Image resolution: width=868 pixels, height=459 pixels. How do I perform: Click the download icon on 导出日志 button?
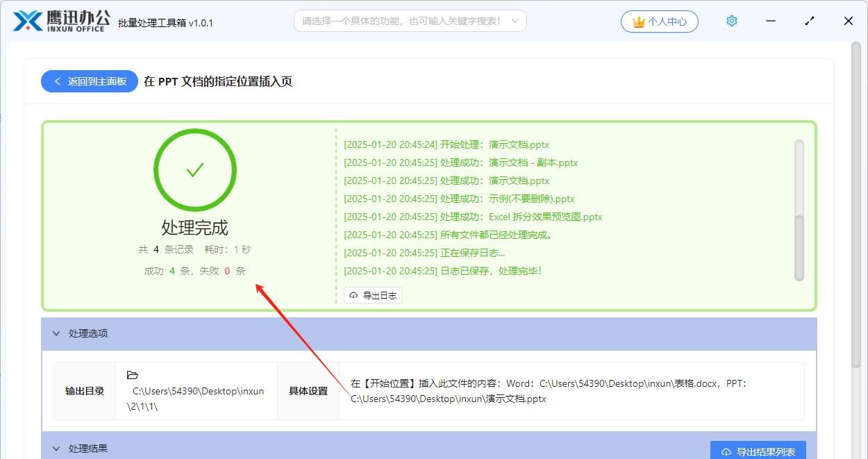pyautogui.click(x=353, y=294)
